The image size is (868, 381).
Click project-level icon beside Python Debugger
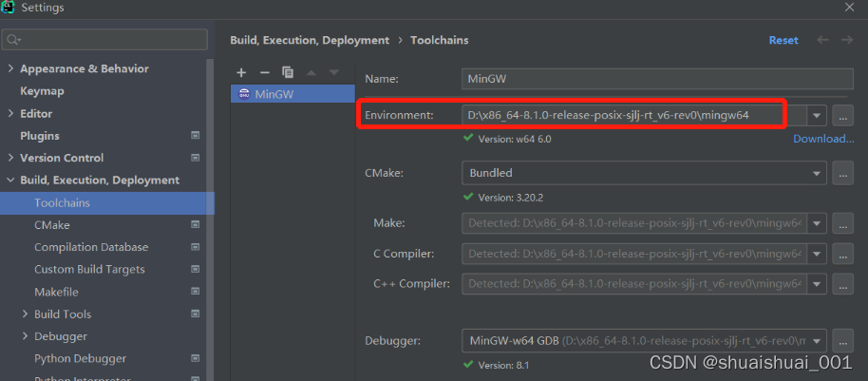pyautogui.click(x=195, y=358)
